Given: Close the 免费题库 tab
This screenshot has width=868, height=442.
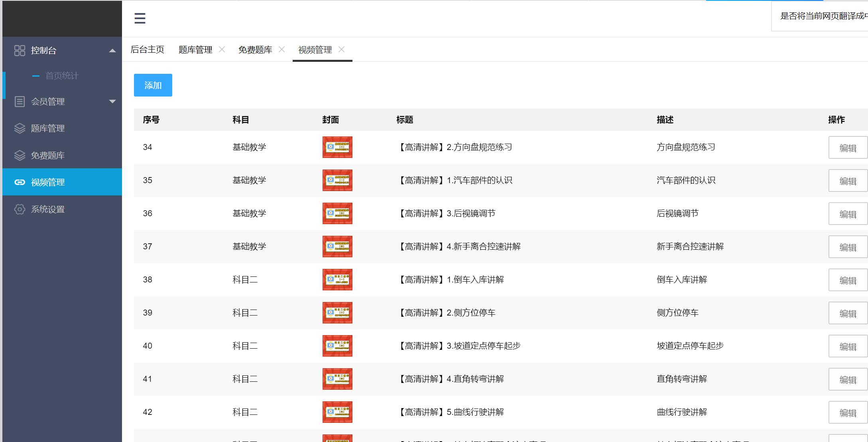Looking at the screenshot, I should 282,49.
